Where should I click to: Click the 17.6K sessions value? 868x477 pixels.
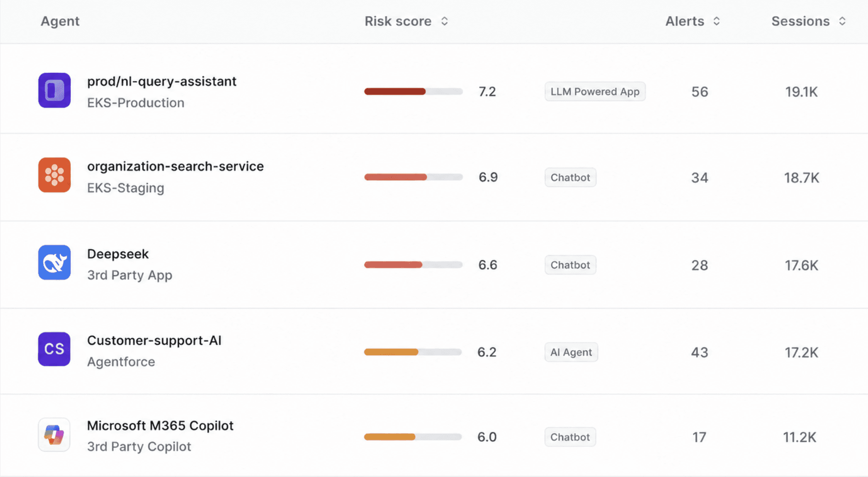pyautogui.click(x=801, y=265)
